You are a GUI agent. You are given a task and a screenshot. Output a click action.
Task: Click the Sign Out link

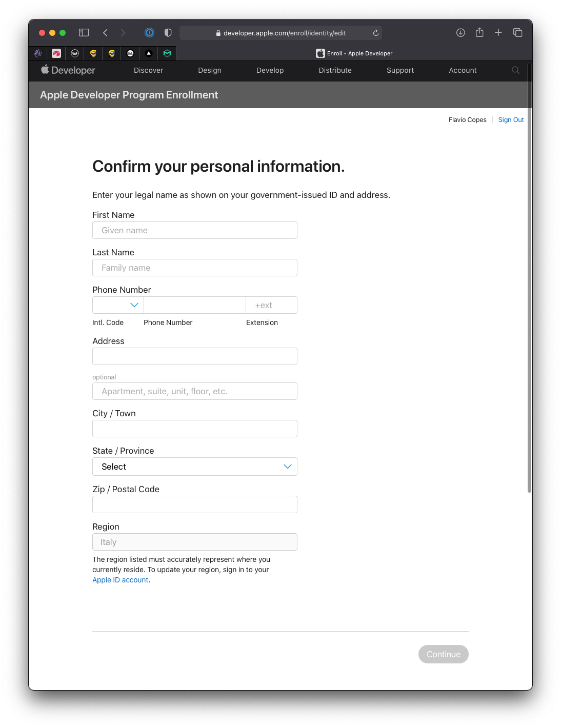click(x=511, y=120)
